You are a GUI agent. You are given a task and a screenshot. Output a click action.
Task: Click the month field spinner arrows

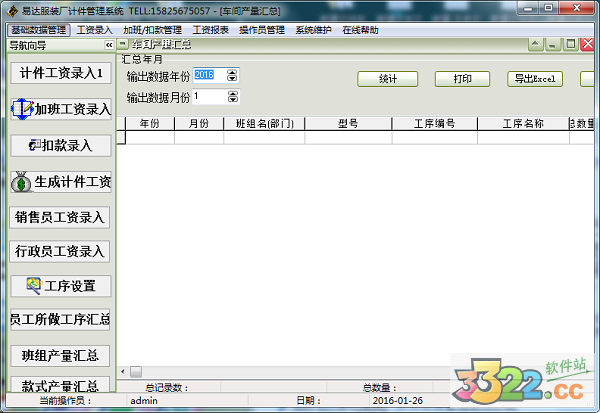(233, 96)
